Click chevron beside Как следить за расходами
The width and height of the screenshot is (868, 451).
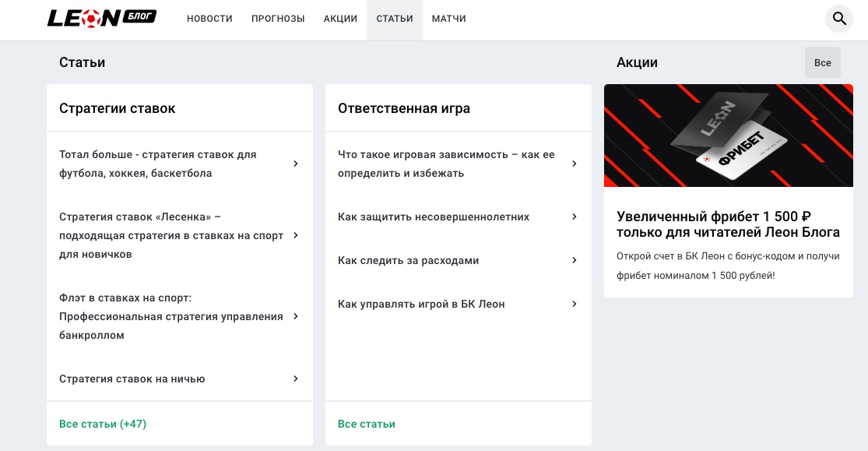coord(574,260)
